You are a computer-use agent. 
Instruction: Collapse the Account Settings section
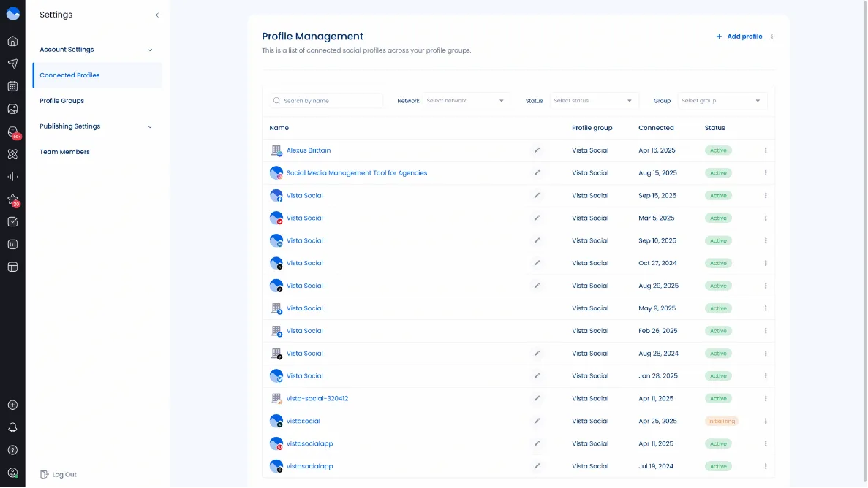pyautogui.click(x=150, y=50)
